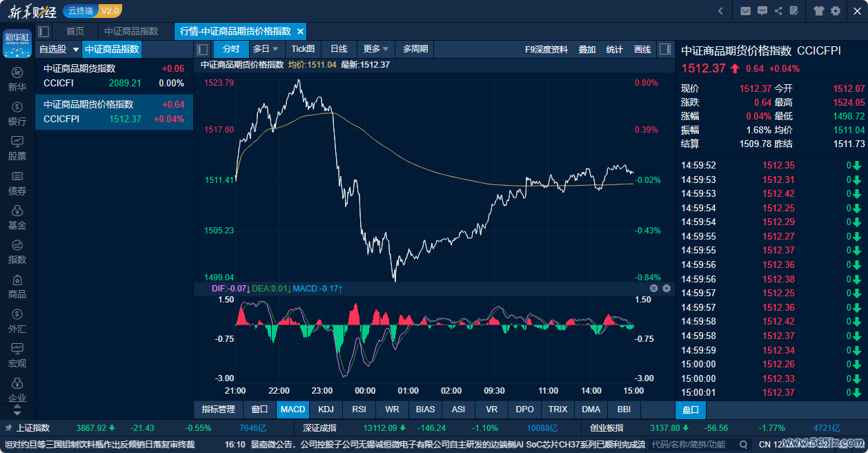Screen dimensions: 868x453
Task: Toggle right quote panel next to 画线
Action: (665, 49)
